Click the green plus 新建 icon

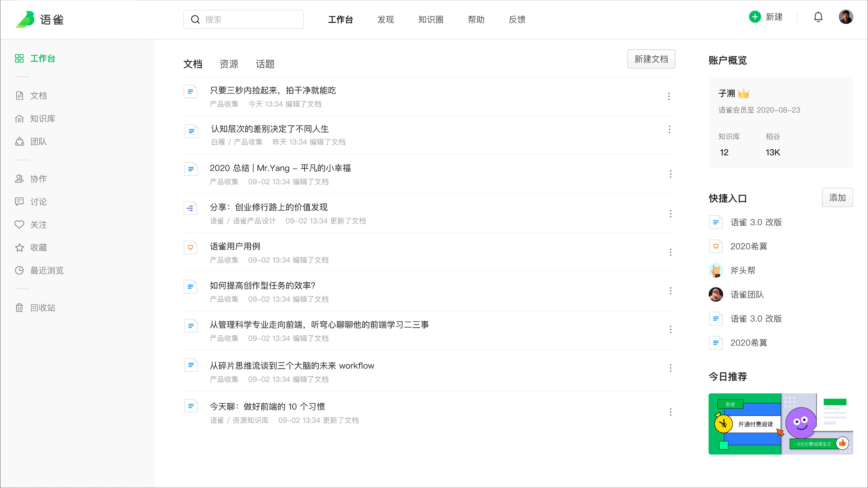tap(755, 17)
